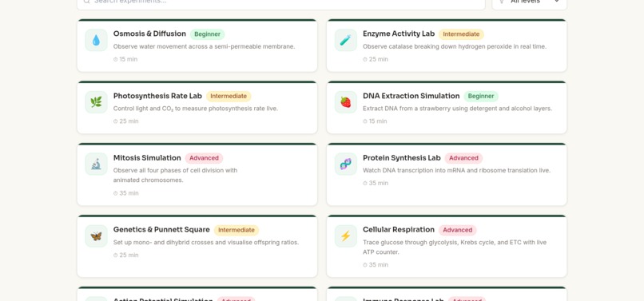Click the 35 min duration on Mitosis card
Screen dimensions: 644x301
coord(126,193)
